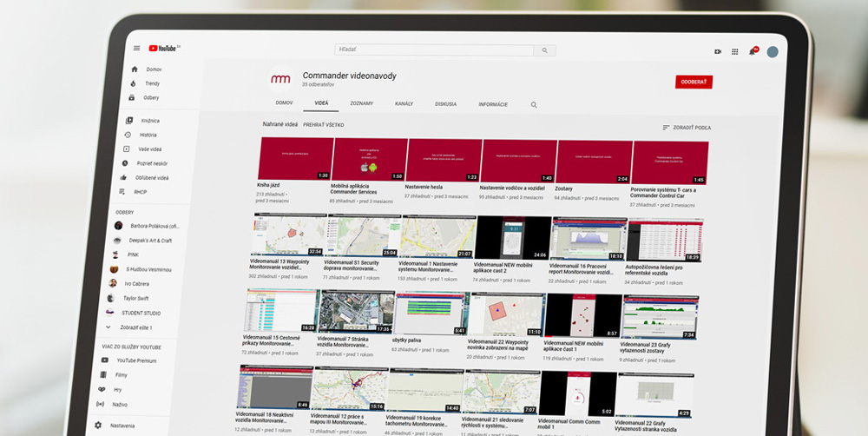Open the Zostavy video thumbnail
This screenshot has width=868, height=436.
594,162
